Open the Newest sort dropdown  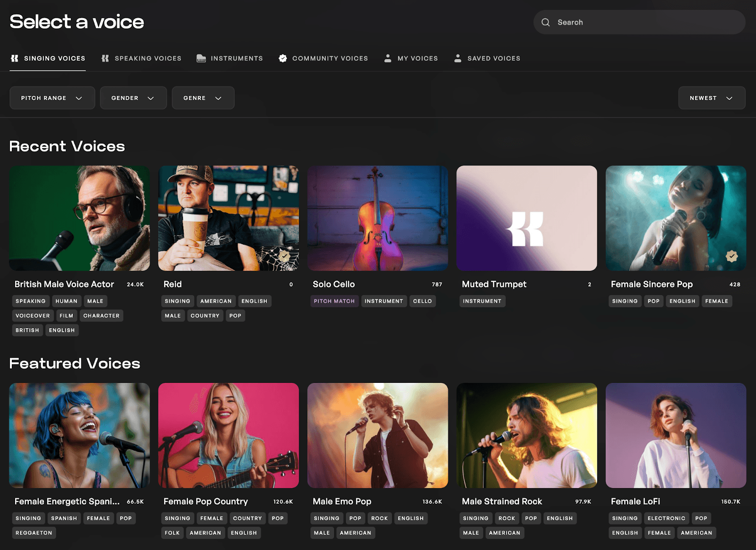point(712,98)
